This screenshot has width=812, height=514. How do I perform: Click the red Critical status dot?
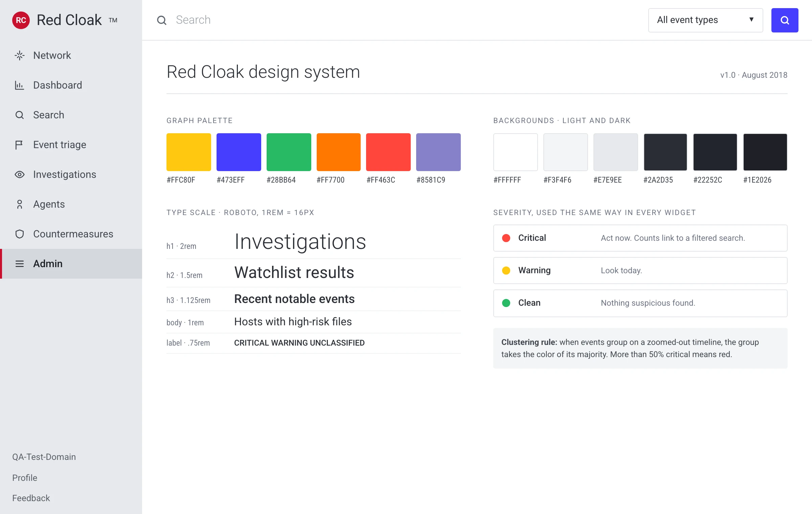[506, 238]
